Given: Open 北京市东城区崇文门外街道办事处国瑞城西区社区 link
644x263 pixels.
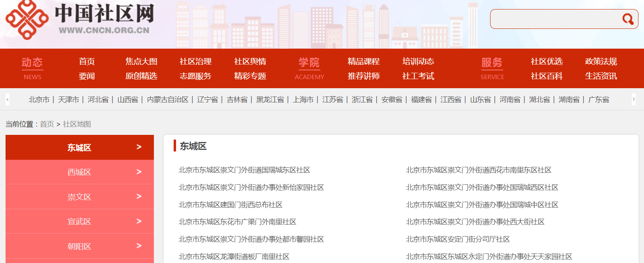Looking at the screenshot, I should point(482,187).
